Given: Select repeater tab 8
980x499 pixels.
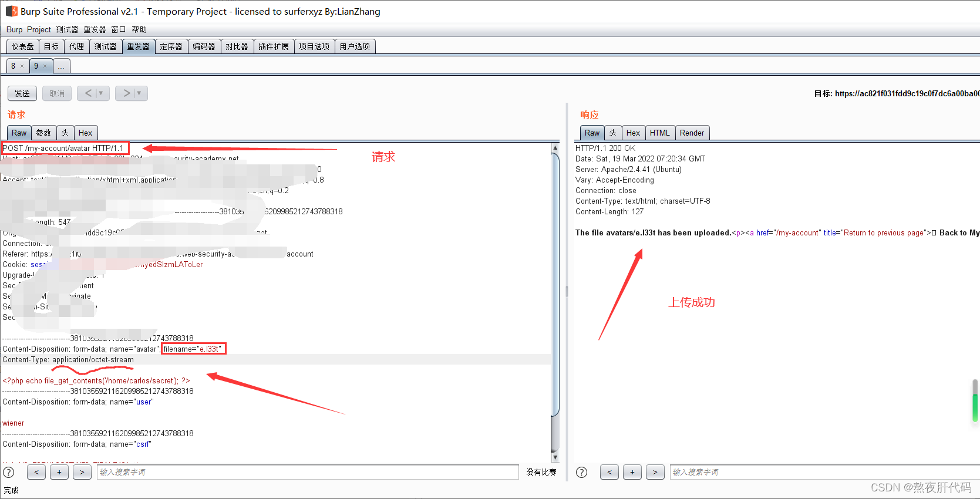Looking at the screenshot, I should click(14, 66).
